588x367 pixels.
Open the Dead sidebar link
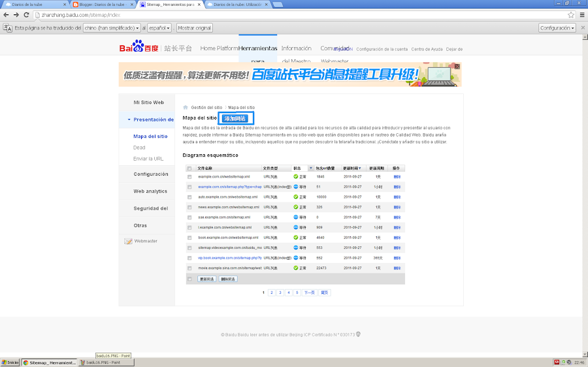click(x=139, y=148)
